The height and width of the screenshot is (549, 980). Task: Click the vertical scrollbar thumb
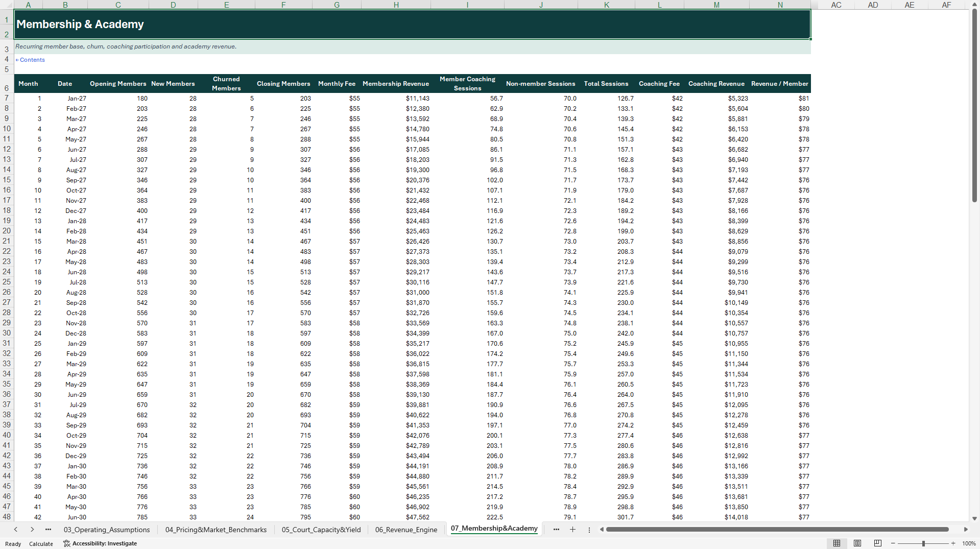click(974, 106)
